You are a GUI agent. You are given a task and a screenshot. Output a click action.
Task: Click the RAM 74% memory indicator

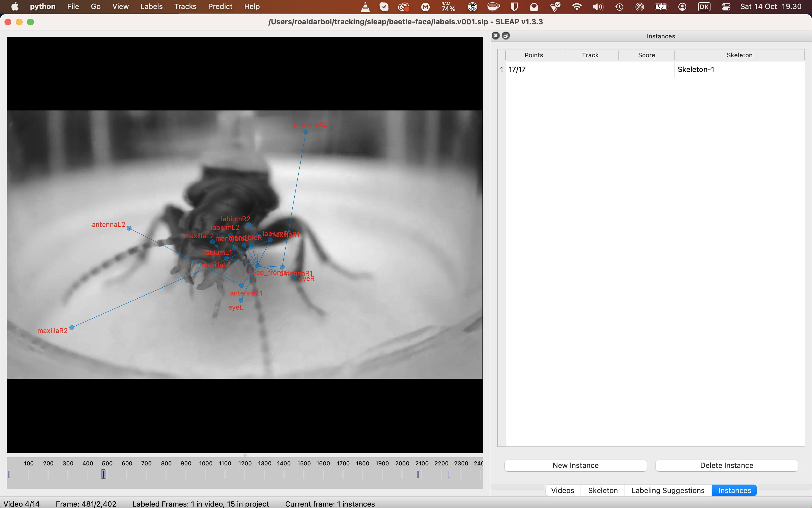[x=448, y=7]
